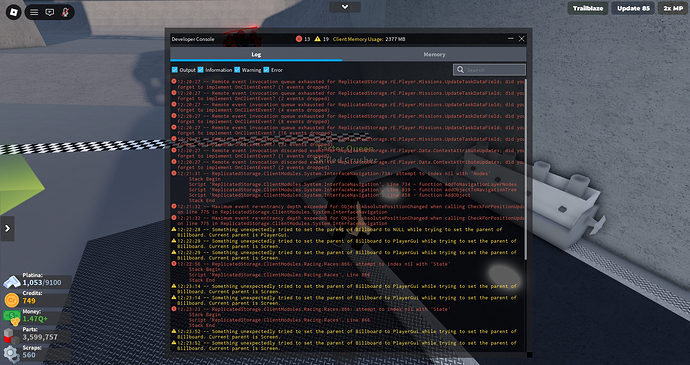Click the Parts cube icon
The width and height of the screenshot is (690, 365).
(11, 336)
